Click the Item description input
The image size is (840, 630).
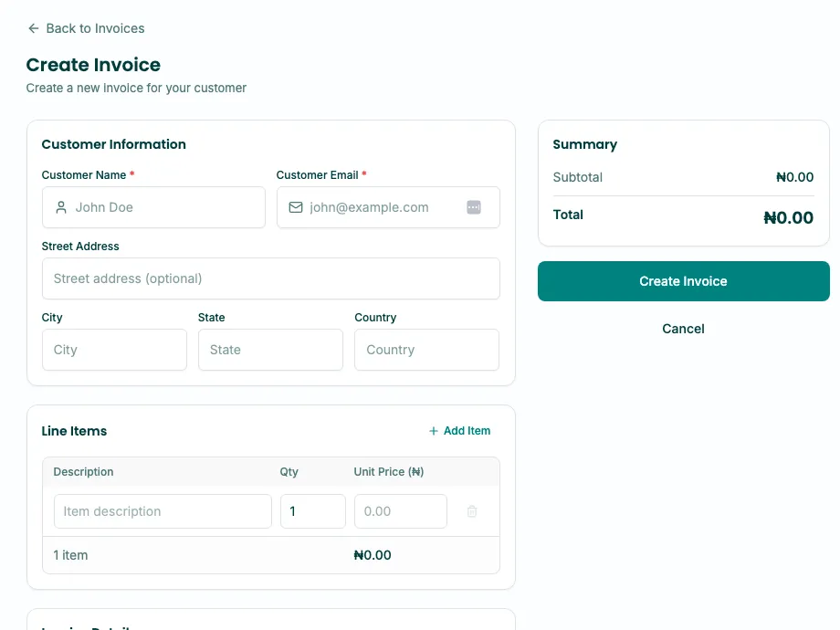[x=163, y=511]
